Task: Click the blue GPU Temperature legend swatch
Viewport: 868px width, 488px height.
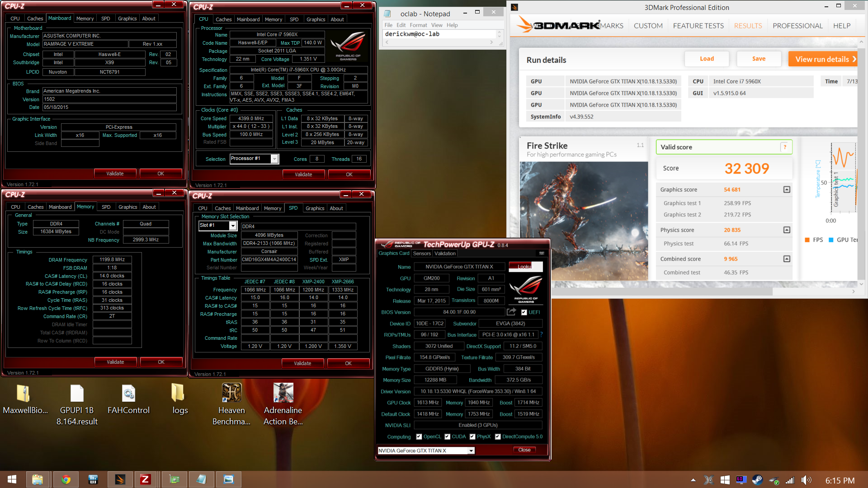Action: pos(830,240)
